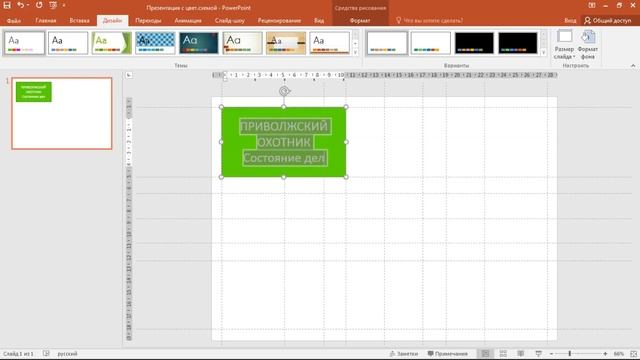The image size is (640, 360).
Task: Toggle the Заметки notes pane
Action: pyautogui.click(x=404, y=354)
